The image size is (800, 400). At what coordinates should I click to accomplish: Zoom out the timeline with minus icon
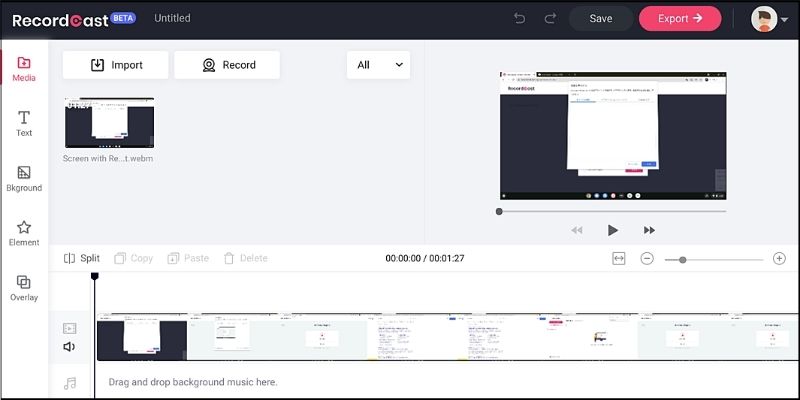647,259
